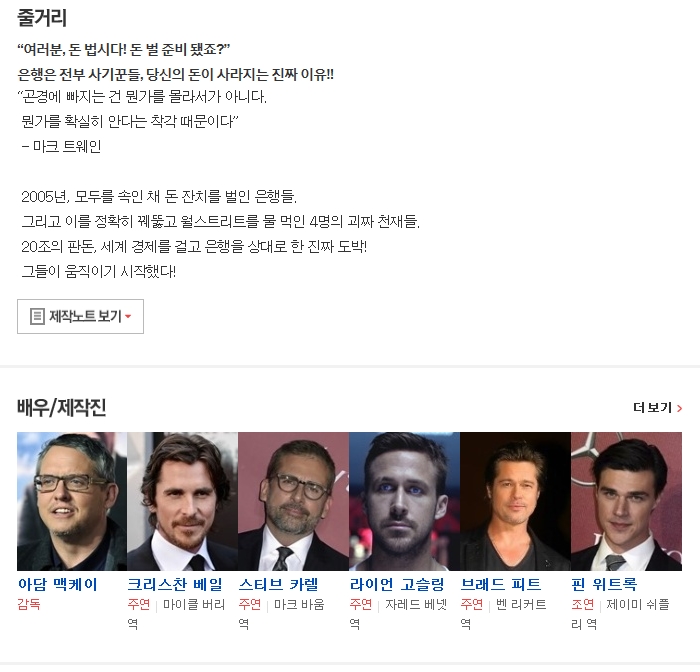Click the 라이언 고슬링 name link
700x672 pixels.
397,584
